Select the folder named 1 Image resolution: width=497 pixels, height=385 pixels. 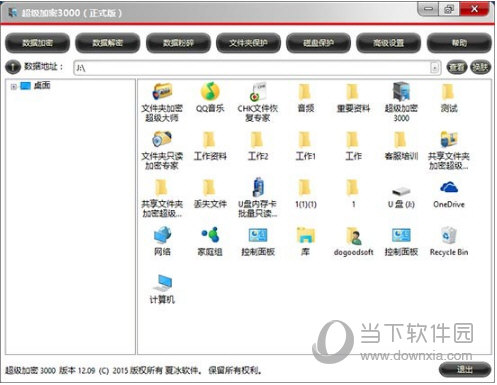pyautogui.click(x=353, y=194)
